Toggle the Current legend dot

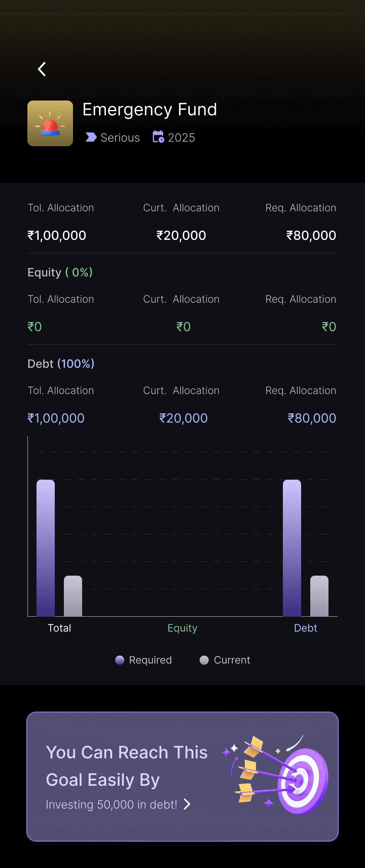pos(204,660)
